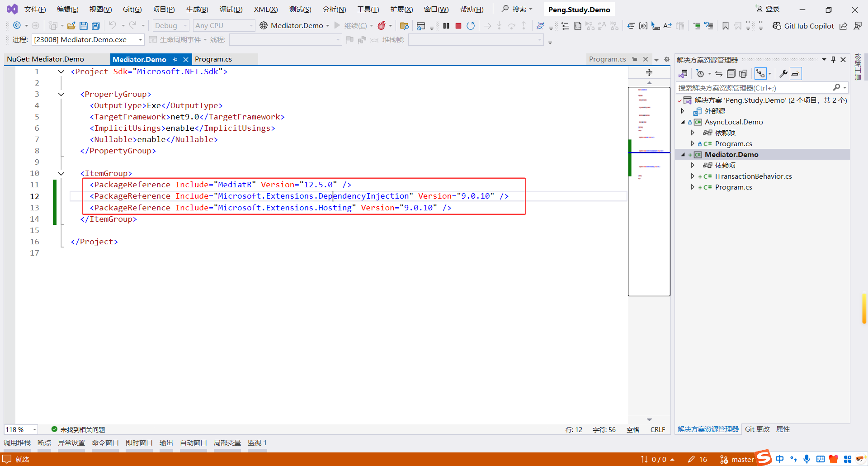
Task: Save the current file with single-disk icon
Action: pyautogui.click(x=84, y=26)
